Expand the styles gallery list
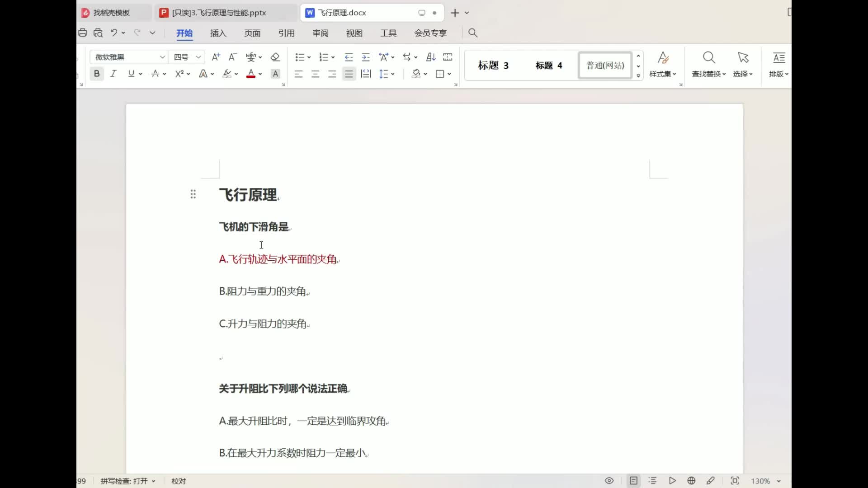Image resolution: width=868 pixels, height=488 pixels. pyautogui.click(x=638, y=75)
